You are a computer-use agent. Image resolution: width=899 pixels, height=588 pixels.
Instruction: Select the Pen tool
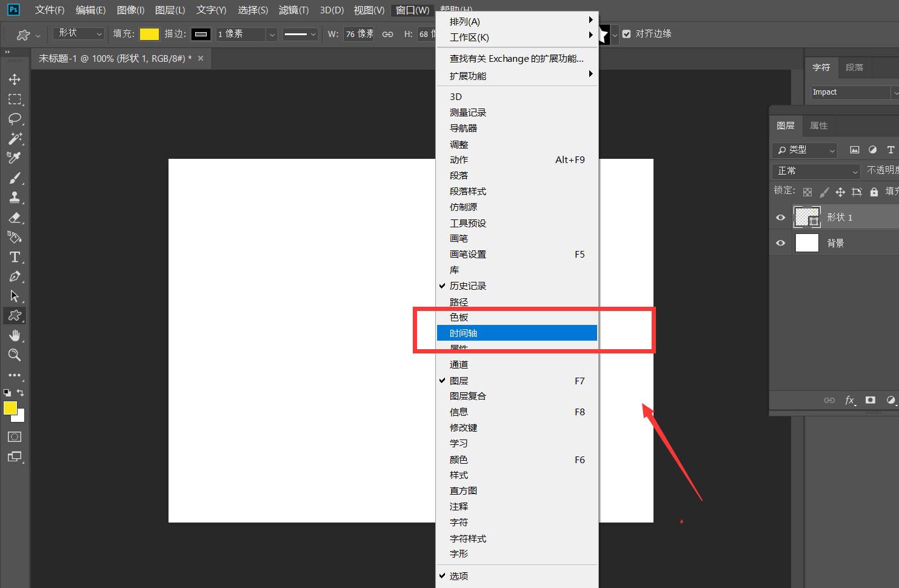[x=15, y=276]
